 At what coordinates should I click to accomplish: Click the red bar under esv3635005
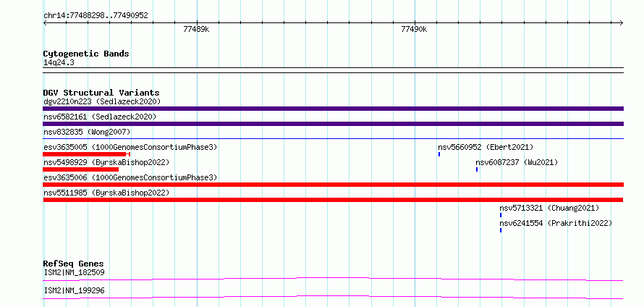(86, 154)
